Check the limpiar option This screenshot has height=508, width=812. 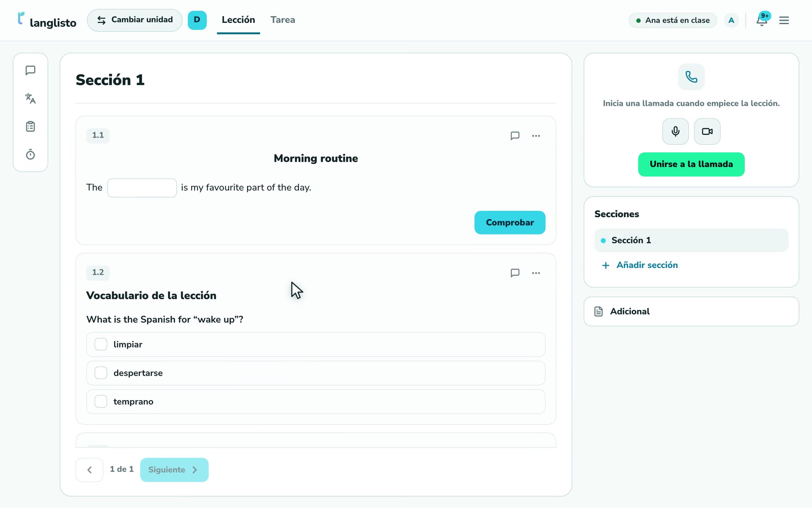pyautogui.click(x=315, y=345)
